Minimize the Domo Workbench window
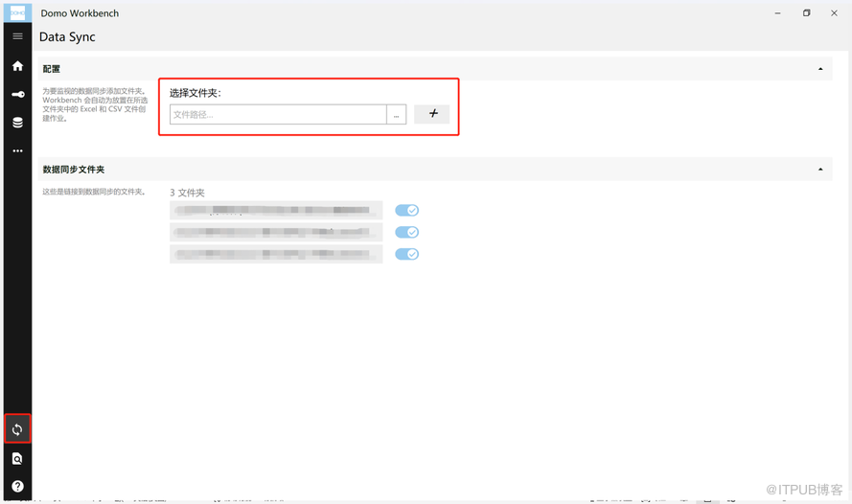Screen dimensions: 852x504 (777, 13)
